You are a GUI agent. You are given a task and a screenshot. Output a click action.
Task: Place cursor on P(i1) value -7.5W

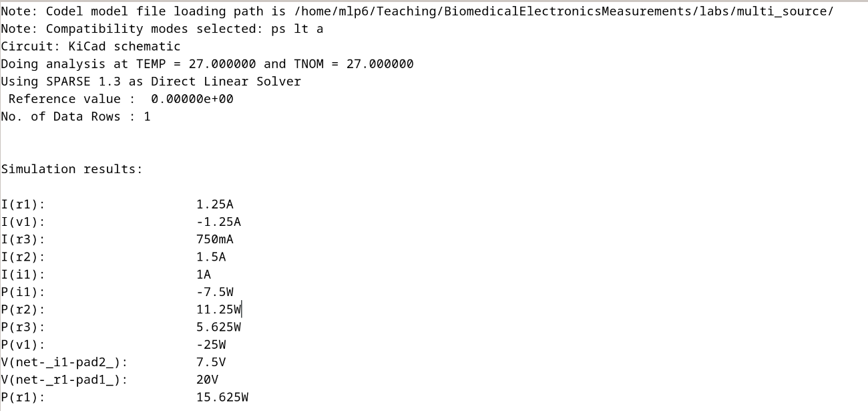(x=214, y=292)
